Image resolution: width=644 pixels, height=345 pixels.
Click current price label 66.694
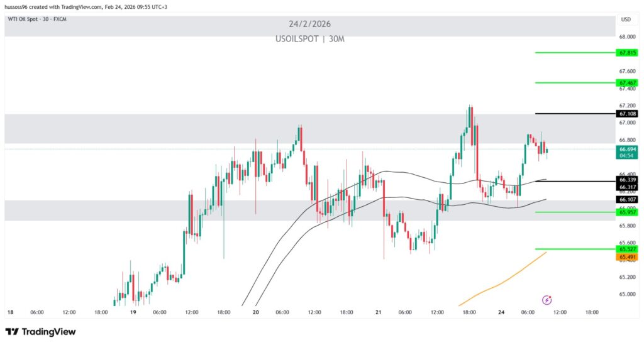pyautogui.click(x=628, y=149)
